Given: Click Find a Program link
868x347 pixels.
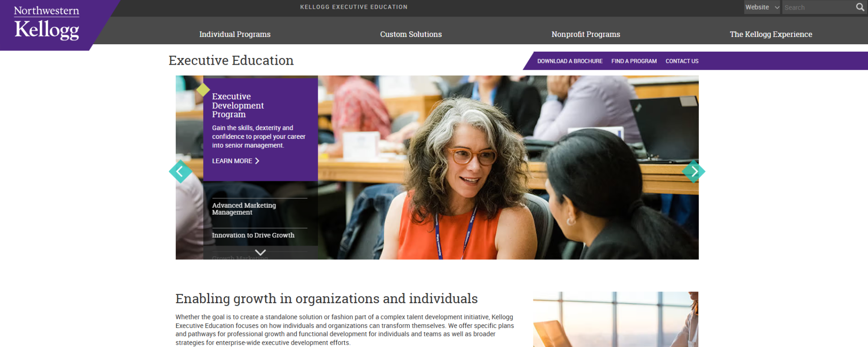Looking at the screenshot, I should [634, 61].
